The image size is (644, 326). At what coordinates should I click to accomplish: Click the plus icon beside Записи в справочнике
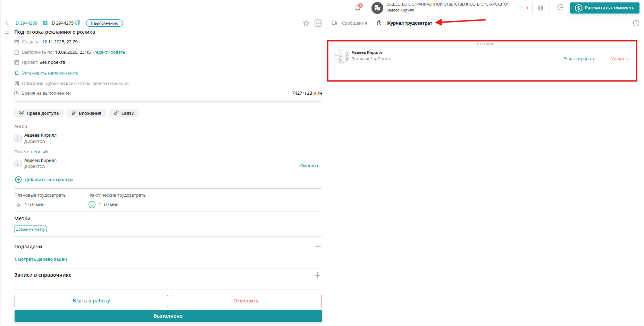coord(318,275)
